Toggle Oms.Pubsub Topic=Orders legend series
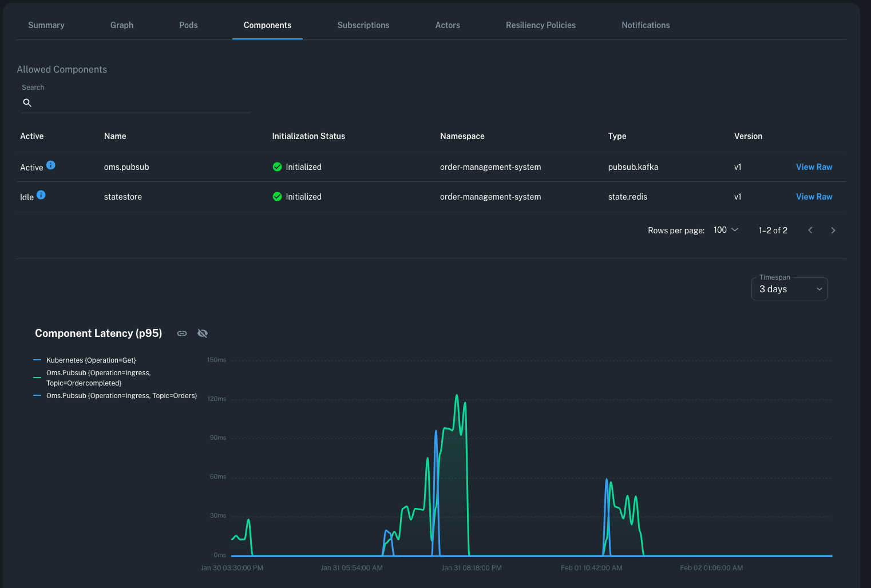Screen dimensions: 871x588 click(x=116, y=396)
